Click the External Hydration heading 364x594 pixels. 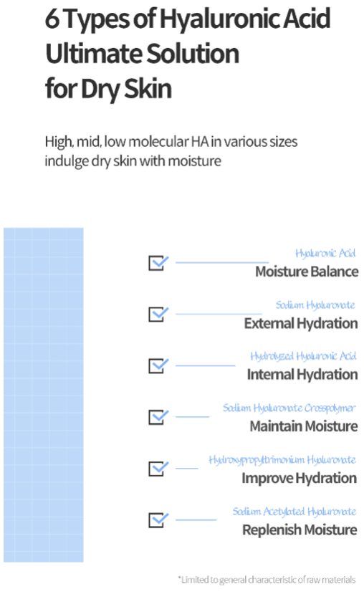point(301,324)
